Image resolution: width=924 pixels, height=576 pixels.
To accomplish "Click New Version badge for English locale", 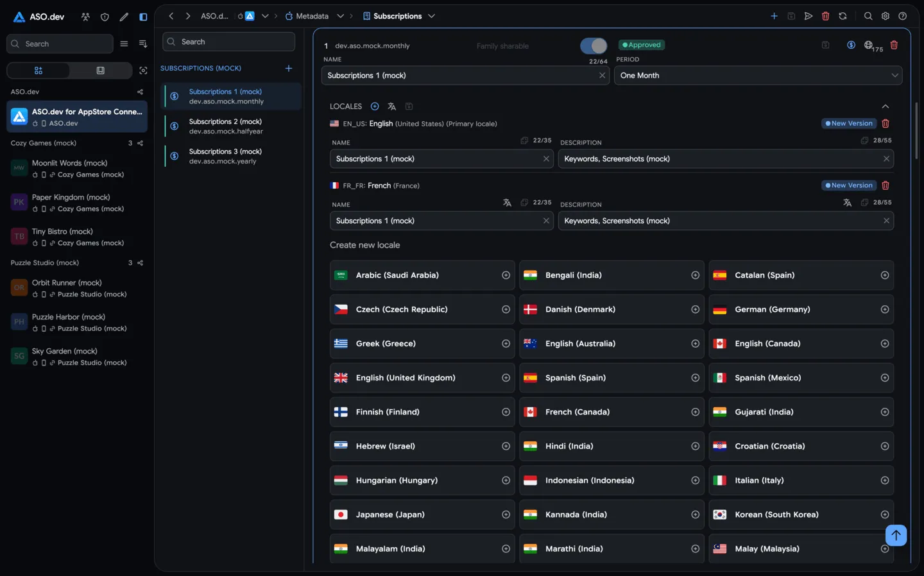I will (849, 123).
